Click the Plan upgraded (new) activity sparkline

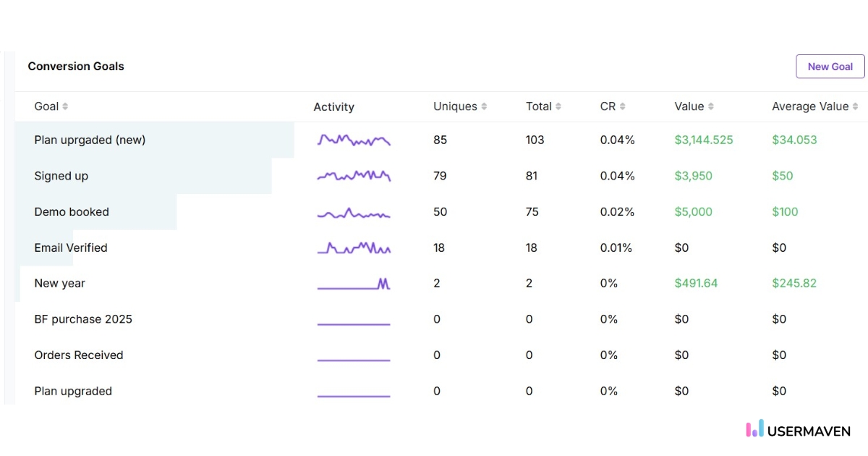pos(354,140)
